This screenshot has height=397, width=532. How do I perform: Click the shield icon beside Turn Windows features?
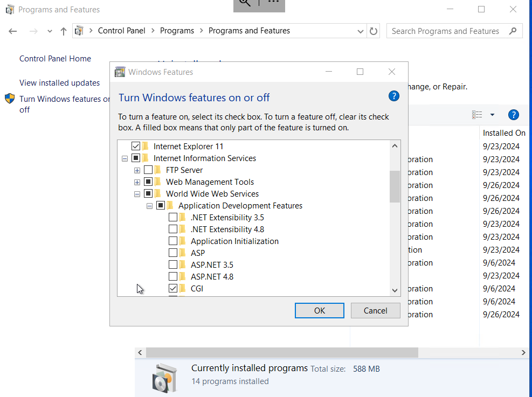(10, 99)
